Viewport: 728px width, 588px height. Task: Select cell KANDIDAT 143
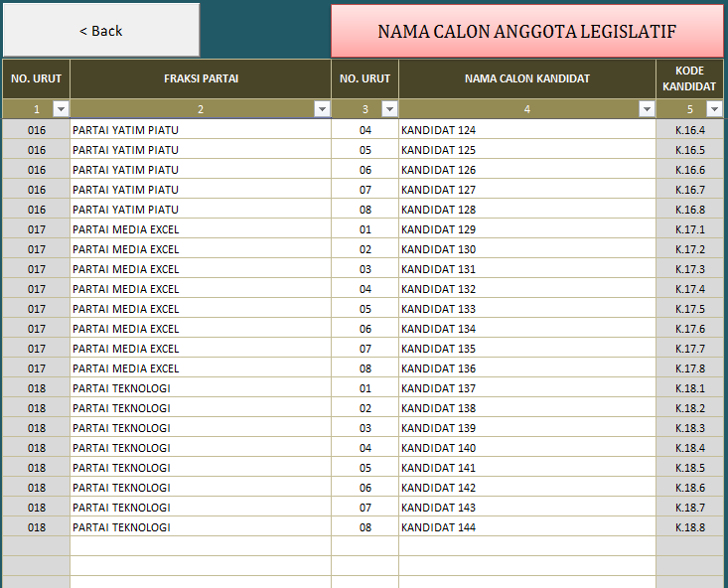[527, 508]
